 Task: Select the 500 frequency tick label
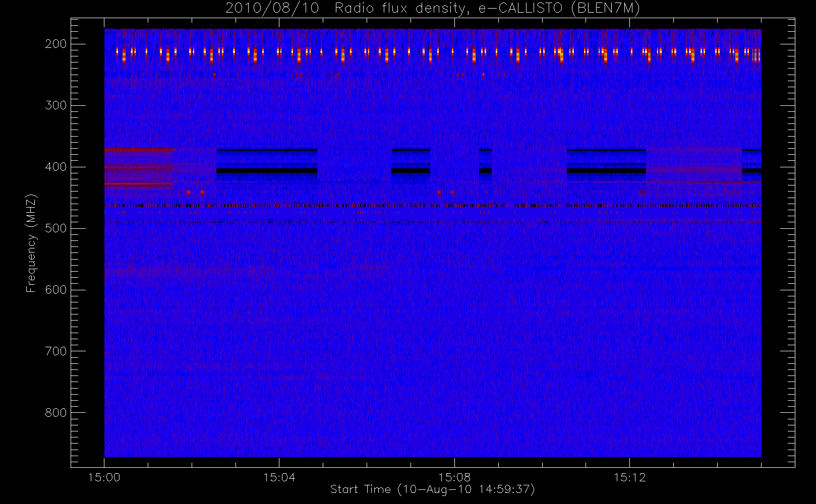pyautogui.click(x=56, y=228)
